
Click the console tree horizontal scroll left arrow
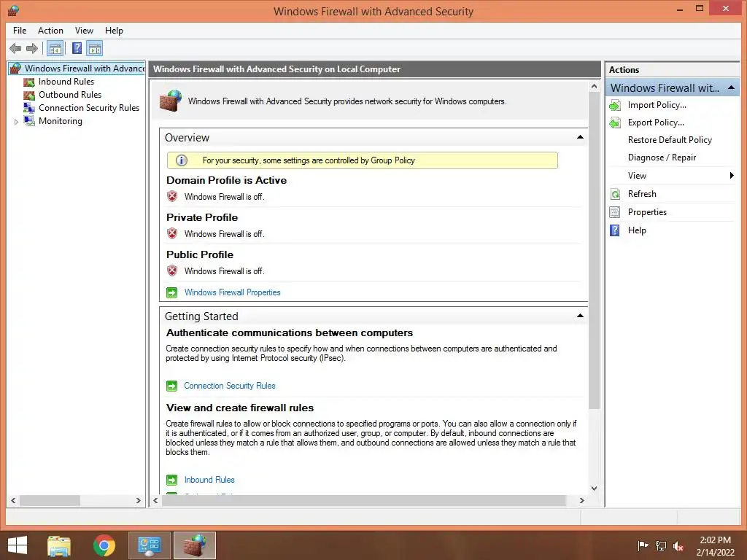coord(13,500)
